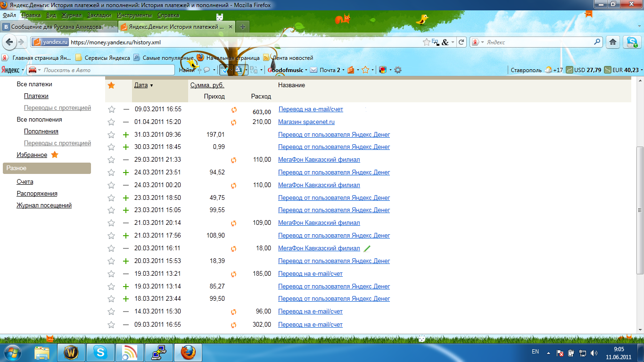Viewport: 644px width, 362px height.
Task: Open Почта mail envelope in Yandex bar
Action: point(314,70)
